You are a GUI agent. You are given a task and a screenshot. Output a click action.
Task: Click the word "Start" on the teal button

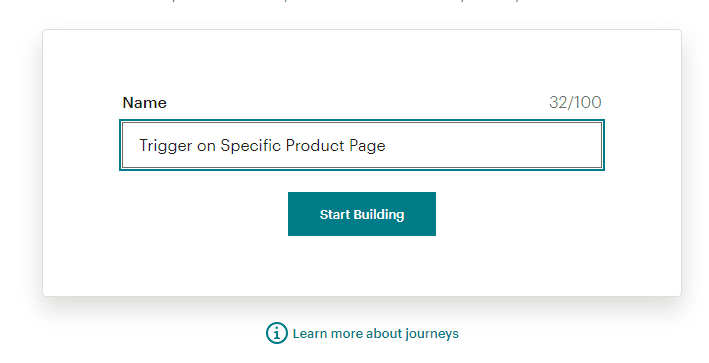coord(335,214)
